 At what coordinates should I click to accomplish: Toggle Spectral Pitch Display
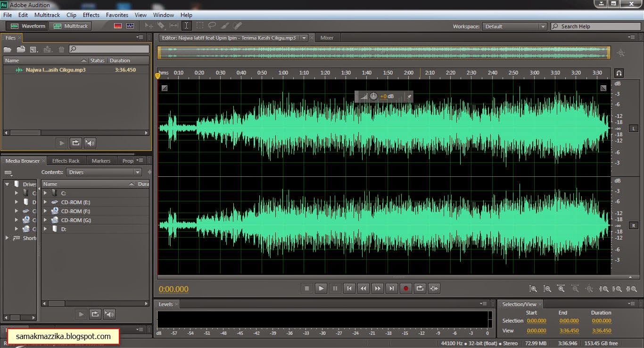[130, 26]
